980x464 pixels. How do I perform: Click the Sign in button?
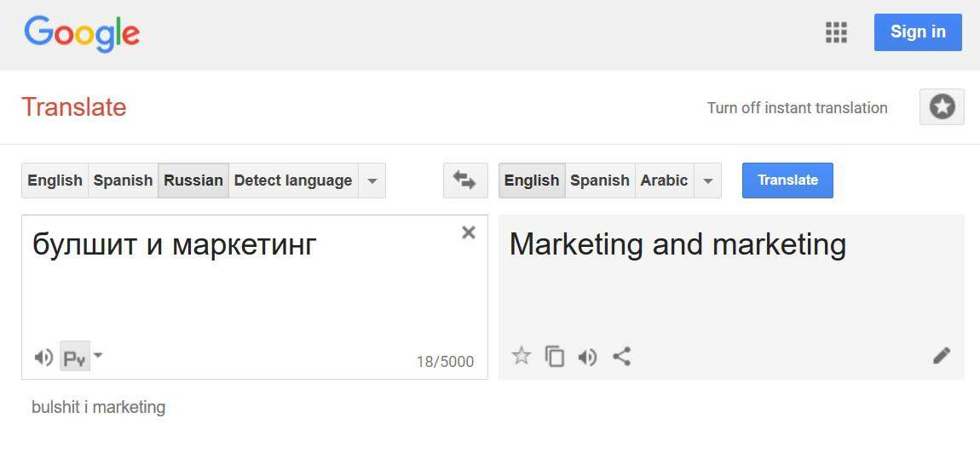coord(918,32)
